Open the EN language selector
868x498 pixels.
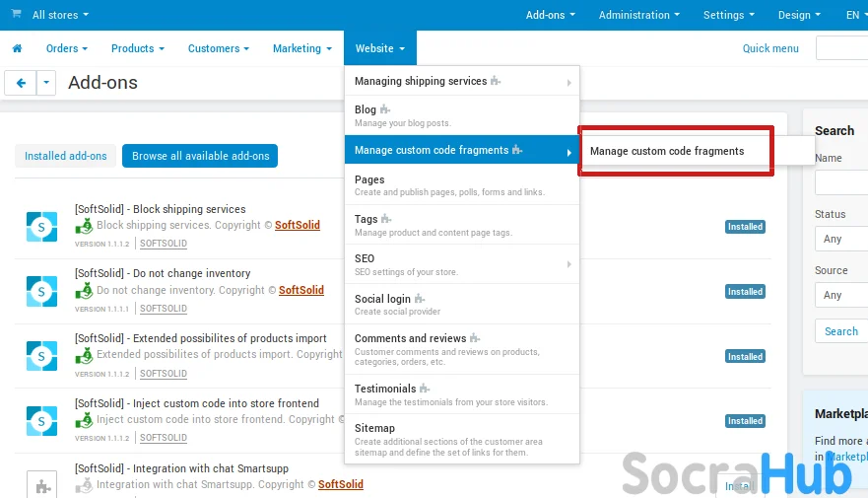(x=856, y=15)
